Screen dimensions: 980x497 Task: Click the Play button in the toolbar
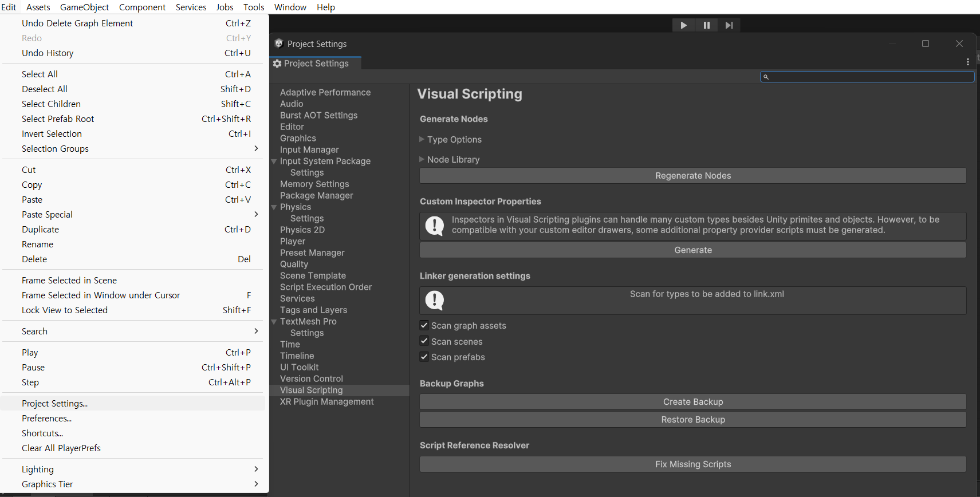pos(683,25)
